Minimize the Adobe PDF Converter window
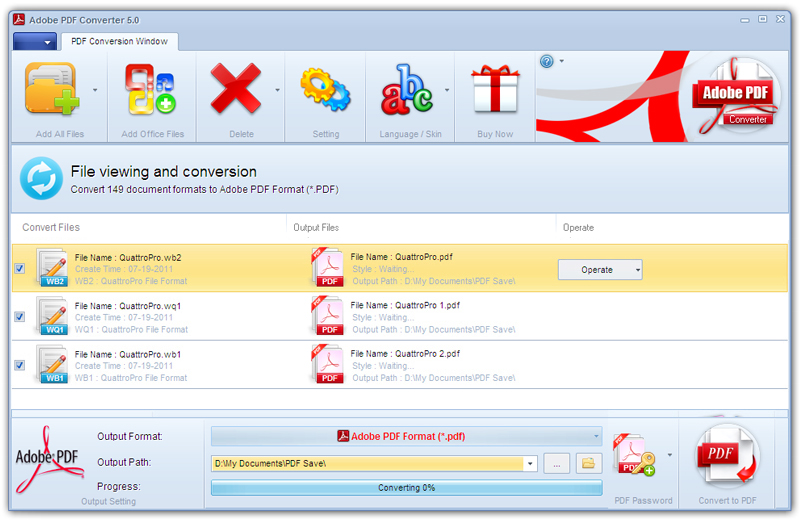 click(x=745, y=20)
